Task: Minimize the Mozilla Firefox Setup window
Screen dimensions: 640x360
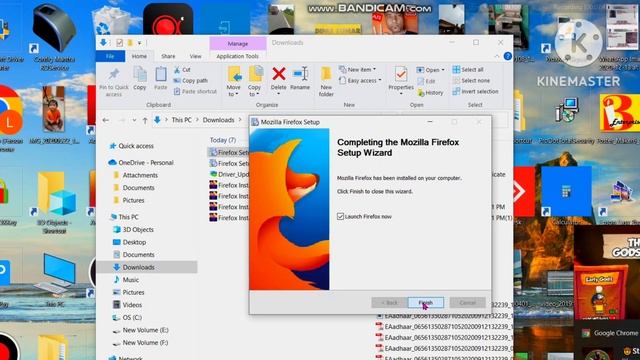Action: pos(430,122)
